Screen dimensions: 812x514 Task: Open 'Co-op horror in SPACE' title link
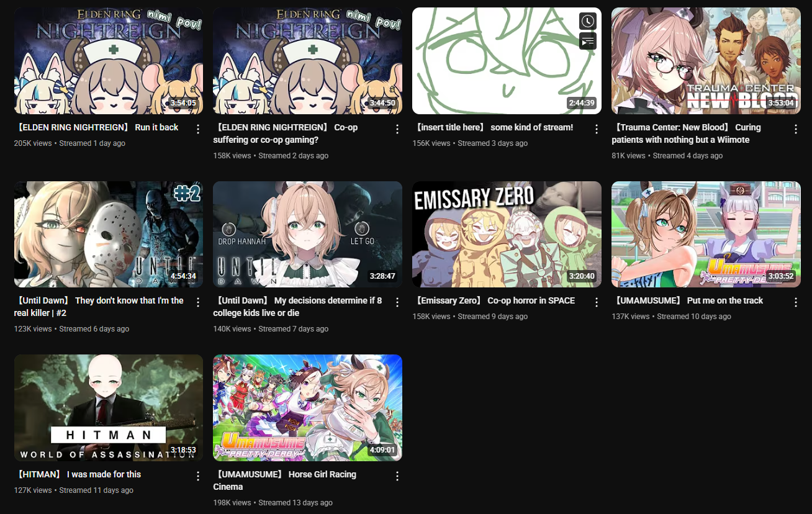(494, 300)
